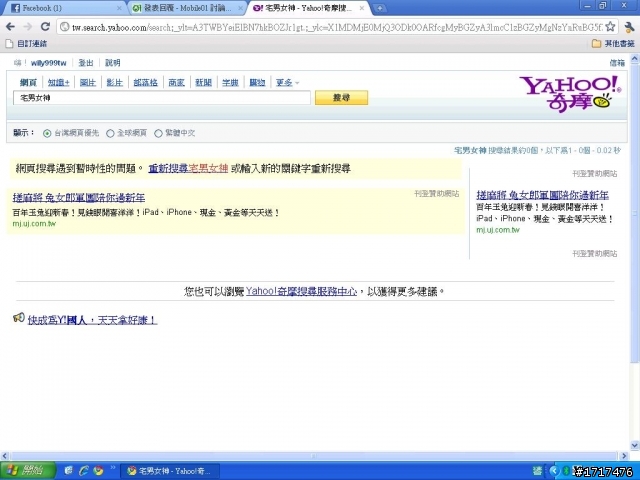This screenshot has height=480, width=640.
Task: Open the 信箱 mail link
Action: (617, 63)
